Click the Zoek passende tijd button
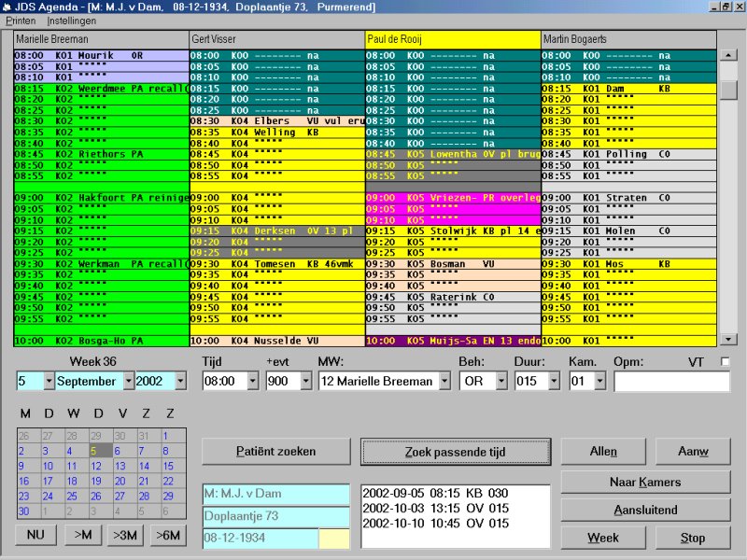This screenshot has height=560, width=747. [456, 452]
